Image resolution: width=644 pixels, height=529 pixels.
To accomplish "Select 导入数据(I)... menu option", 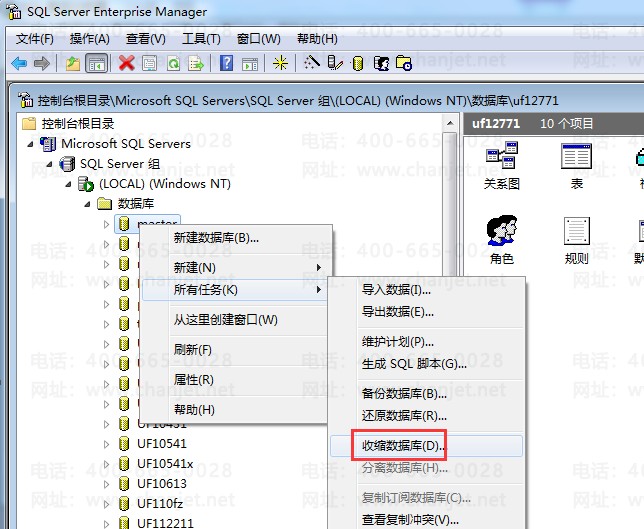I will tap(397, 290).
